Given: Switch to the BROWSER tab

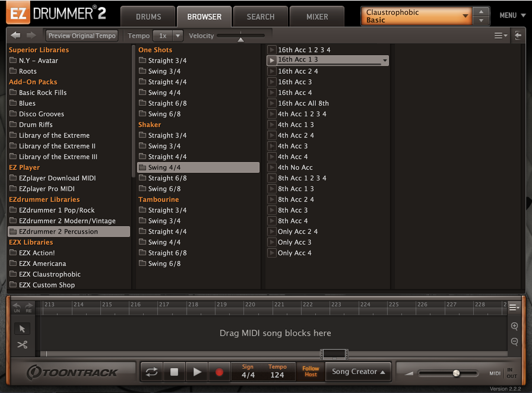Looking at the screenshot, I should [204, 17].
